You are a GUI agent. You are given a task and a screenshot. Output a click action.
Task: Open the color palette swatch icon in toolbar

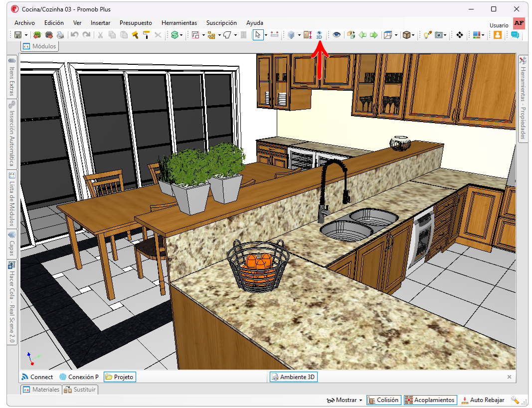(476, 35)
